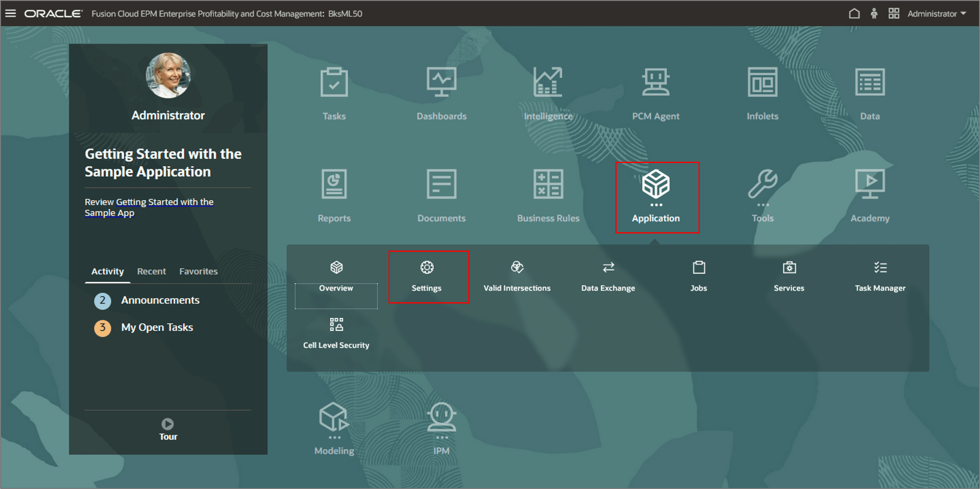The width and height of the screenshot is (980, 489).
Task: Open Data Exchange arrows icon
Action: 608,268
